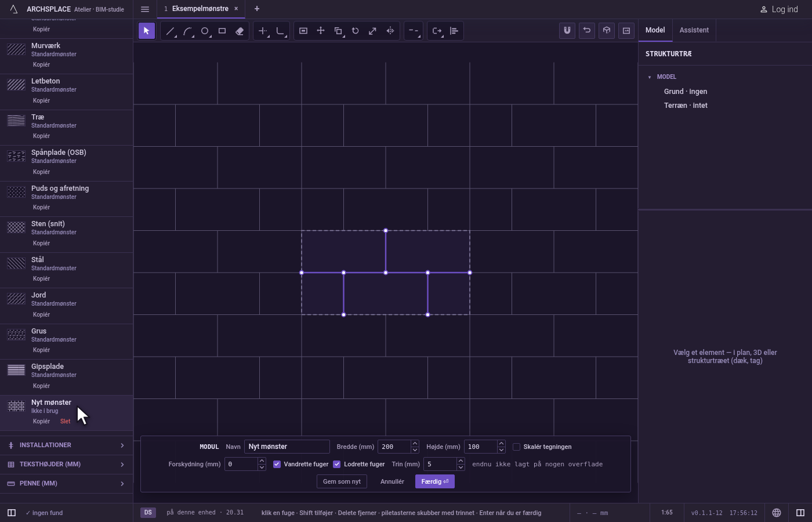The image size is (812, 522).
Task: Toggle the magnet snap icon
Action: click(567, 31)
